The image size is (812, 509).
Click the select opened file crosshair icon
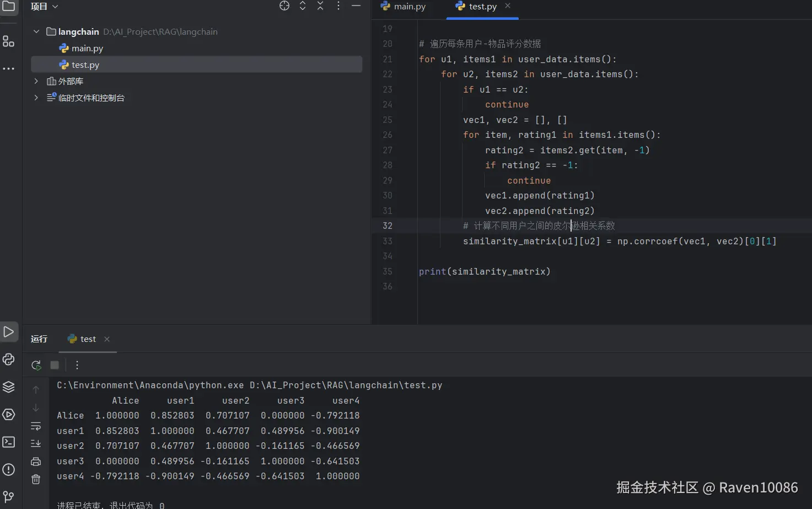click(x=284, y=6)
